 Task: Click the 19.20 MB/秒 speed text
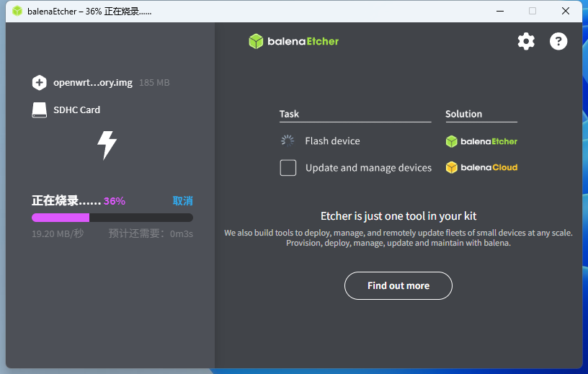click(58, 233)
